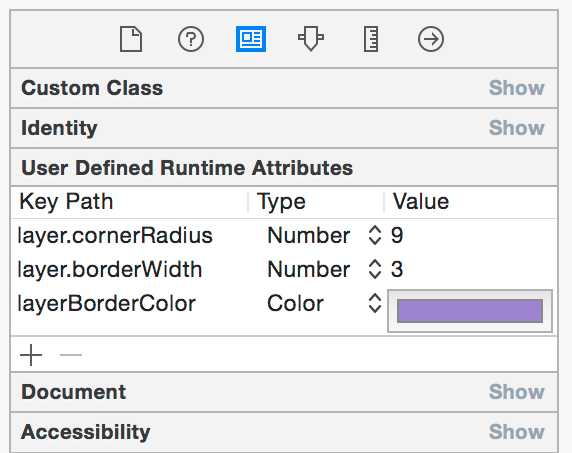Open type dropdown for layer.borderWidth
572x453 pixels.
[375, 269]
